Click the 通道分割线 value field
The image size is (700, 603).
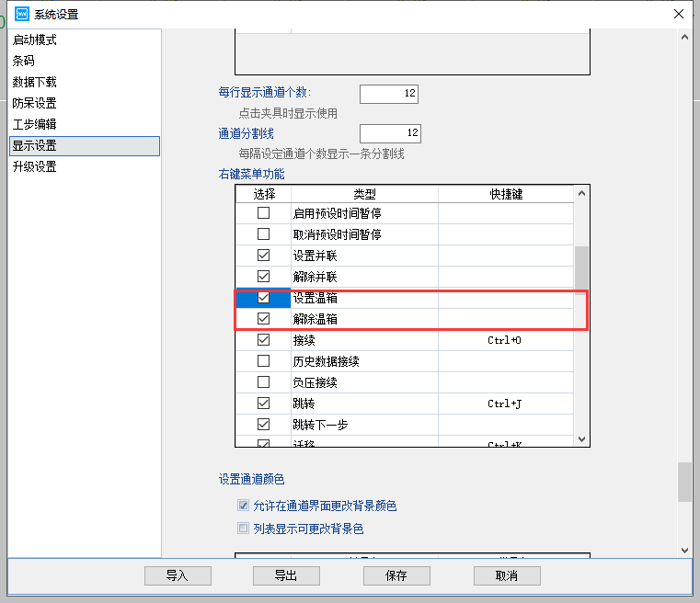coord(389,134)
